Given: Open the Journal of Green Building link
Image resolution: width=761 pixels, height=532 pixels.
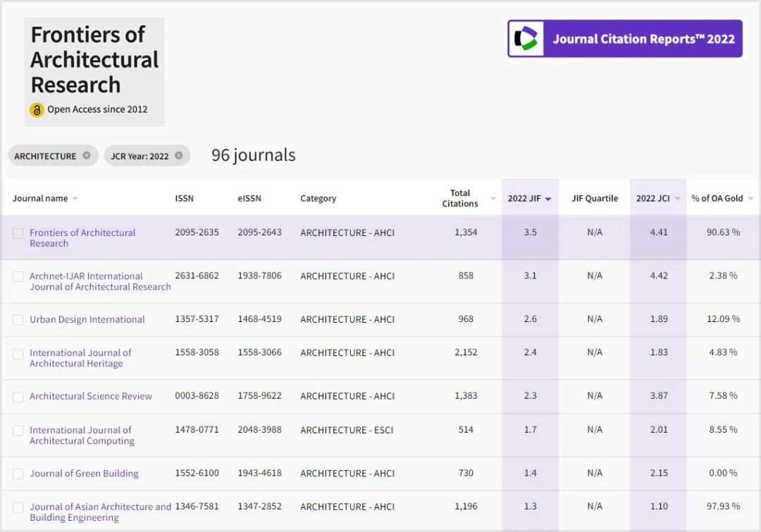Looking at the screenshot, I should pyautogui.click(x=84, y=474).
